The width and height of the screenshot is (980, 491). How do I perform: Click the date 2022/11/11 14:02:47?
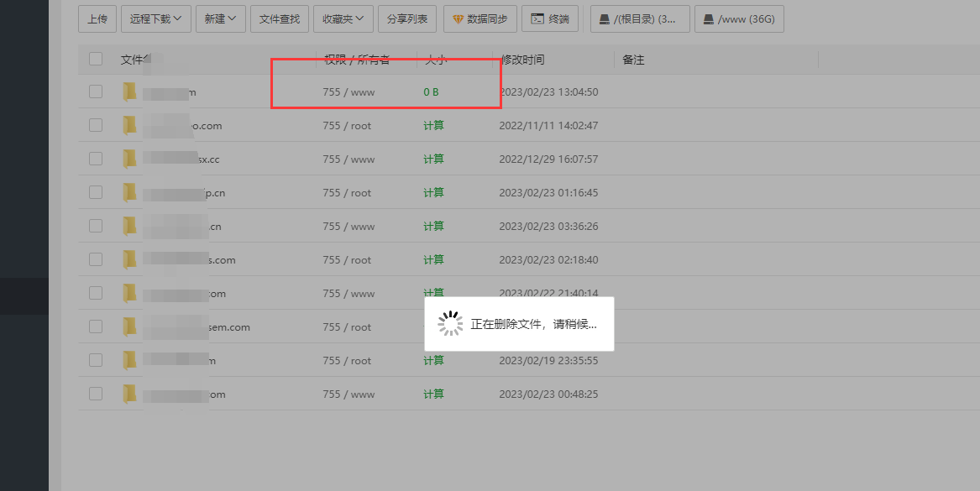[548, 126]
